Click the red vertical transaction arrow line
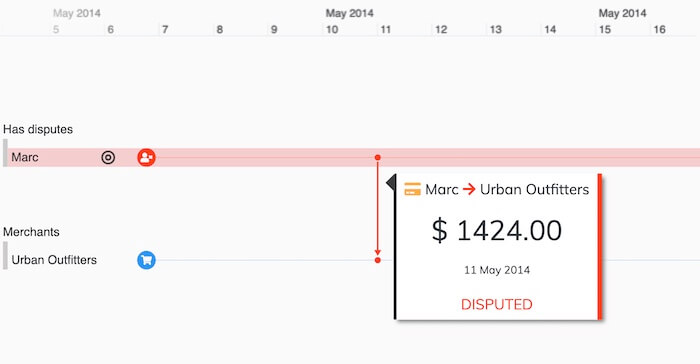 pyautogui.click(x=378, y=209)
